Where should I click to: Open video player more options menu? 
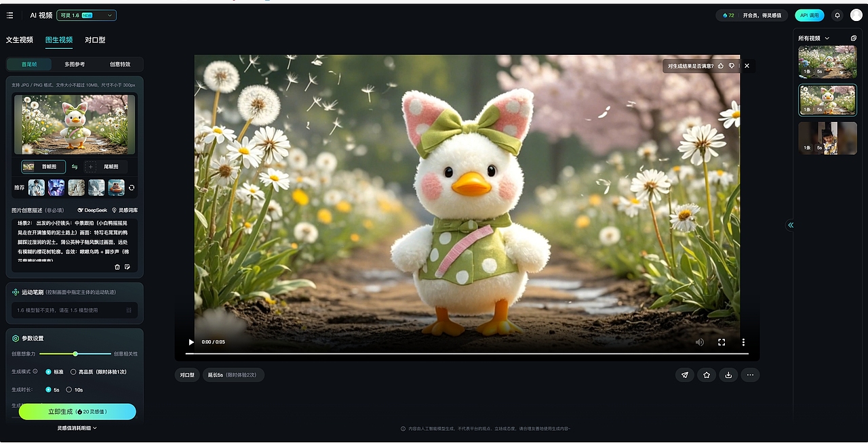click(743, 342)
